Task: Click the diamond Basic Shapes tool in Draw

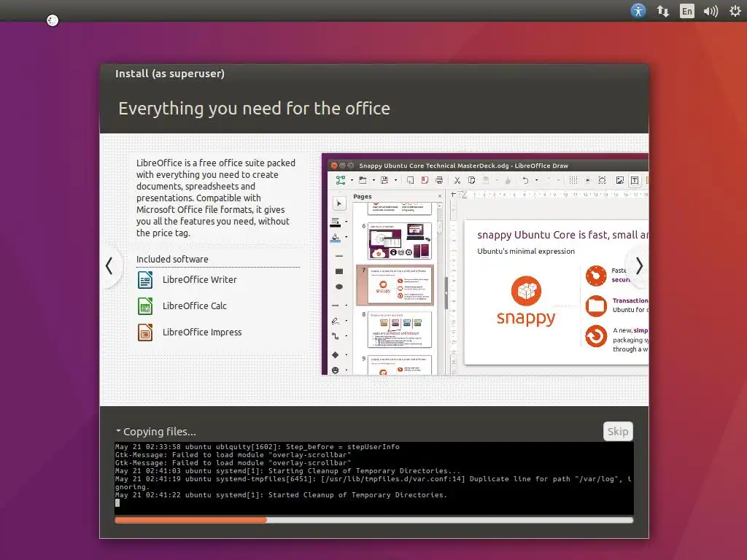Action: point(336,355)
